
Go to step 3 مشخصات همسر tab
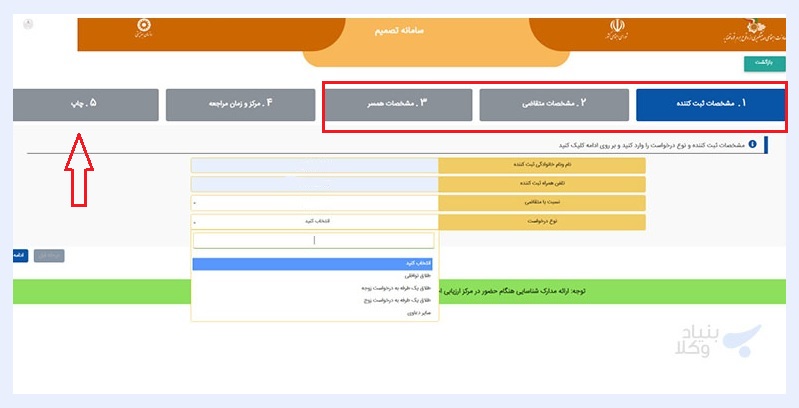(397, 105)
